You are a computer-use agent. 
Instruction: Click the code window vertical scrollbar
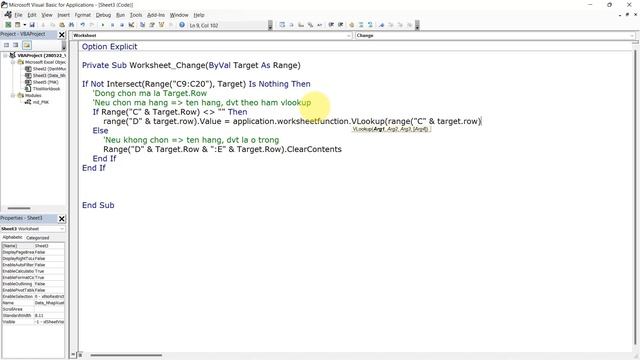[635, 196]
